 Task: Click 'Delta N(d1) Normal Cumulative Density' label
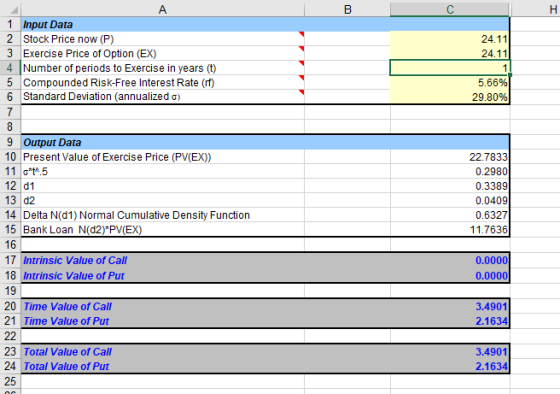click(x=136, y=215)
